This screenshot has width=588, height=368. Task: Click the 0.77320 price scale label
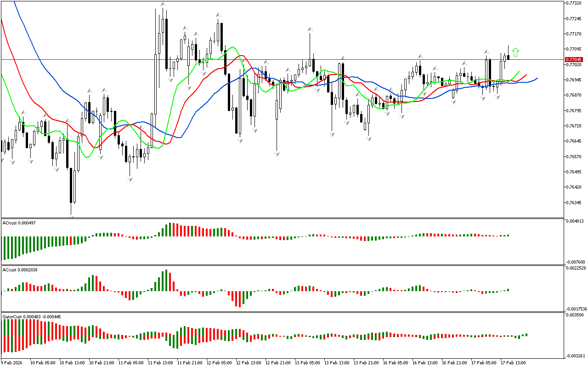coord(574,3)
